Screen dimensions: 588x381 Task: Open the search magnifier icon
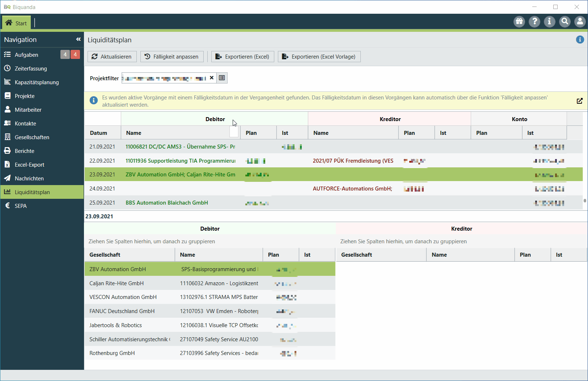click(564, 22)
